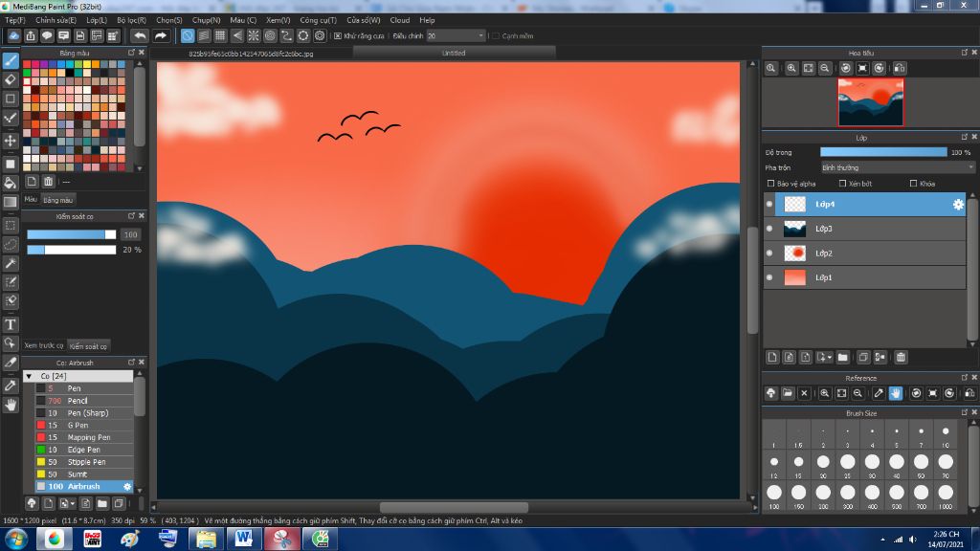
Task: Select the rectangular Select tool
Action: pos(10,225)
